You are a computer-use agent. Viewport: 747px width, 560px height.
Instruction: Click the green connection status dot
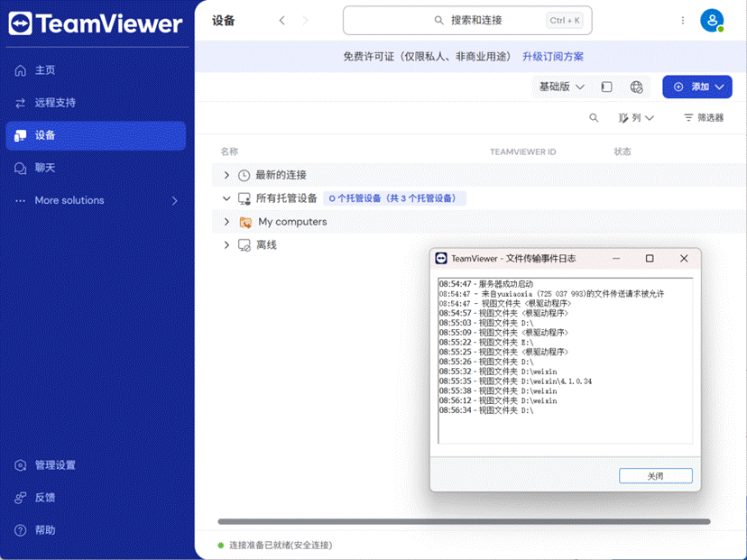tap(220, 546)
